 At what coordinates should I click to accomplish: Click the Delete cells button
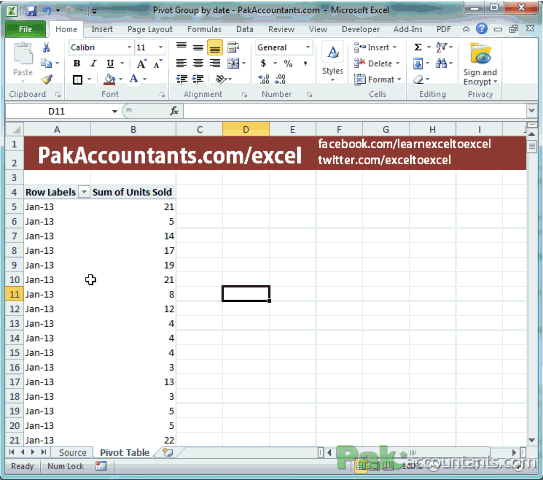(376, 63)
